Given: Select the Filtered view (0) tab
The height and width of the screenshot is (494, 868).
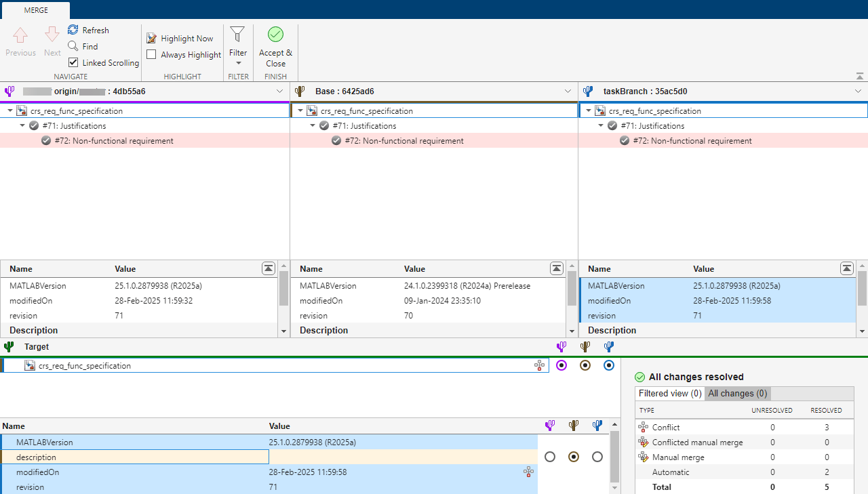Looking at the screenshot, I should 670,394.
